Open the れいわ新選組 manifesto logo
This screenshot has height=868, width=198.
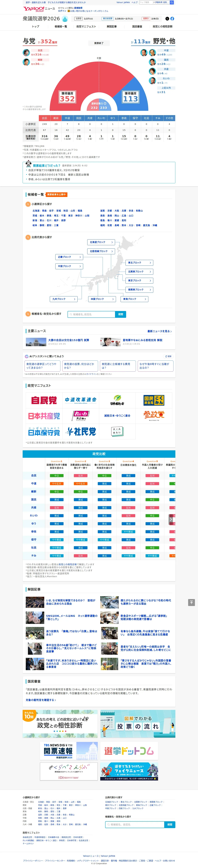[x=81, y=416]
